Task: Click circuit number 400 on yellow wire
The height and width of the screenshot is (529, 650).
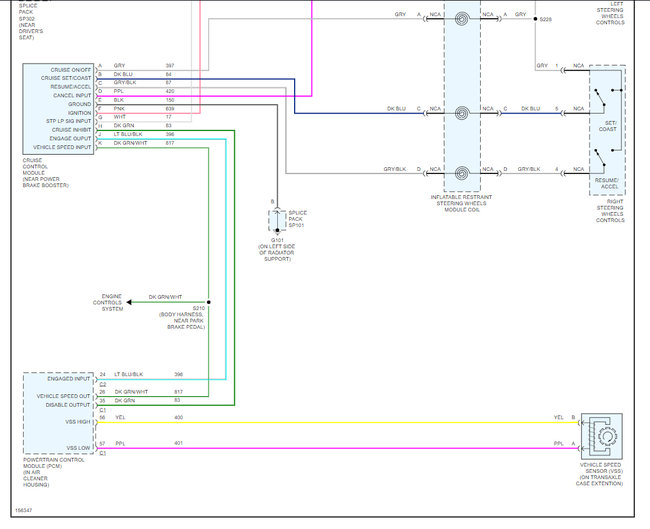Action: coord(178,417)
